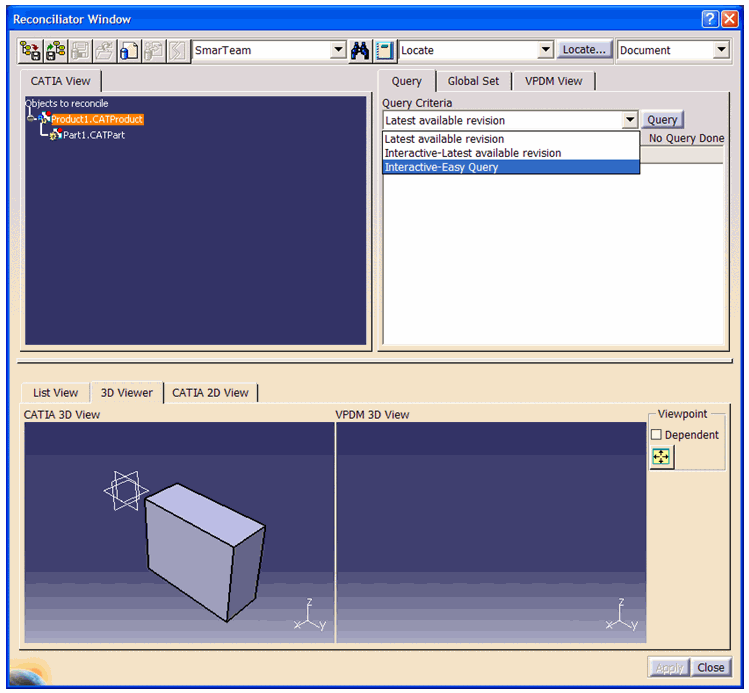Click the Close button at the bottom
Viewport: 749px width, 693px height.
[711, 668]
